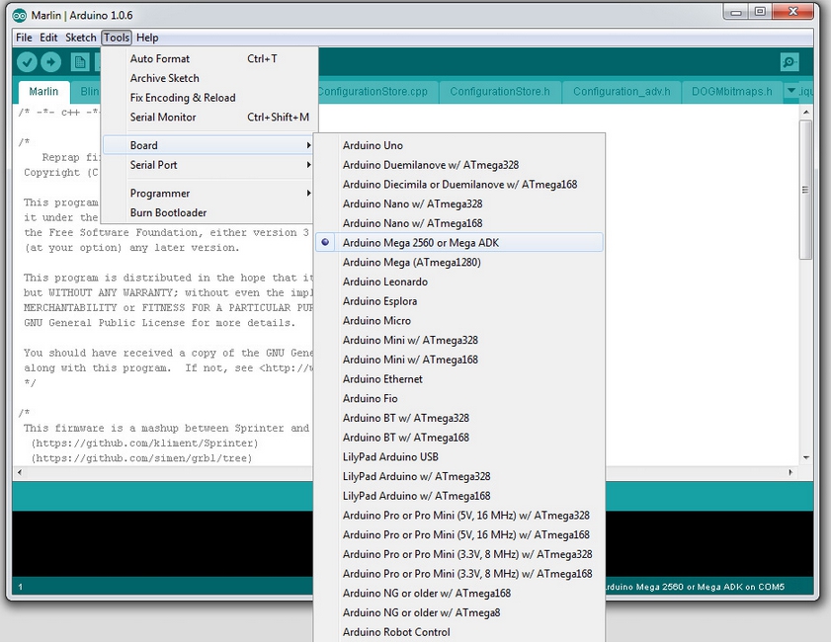Open Serial Monitor from Tools menu
Image resolution: width=831 pixels, height=644 pixels.
pyautogui.click(x=208, y=118)
